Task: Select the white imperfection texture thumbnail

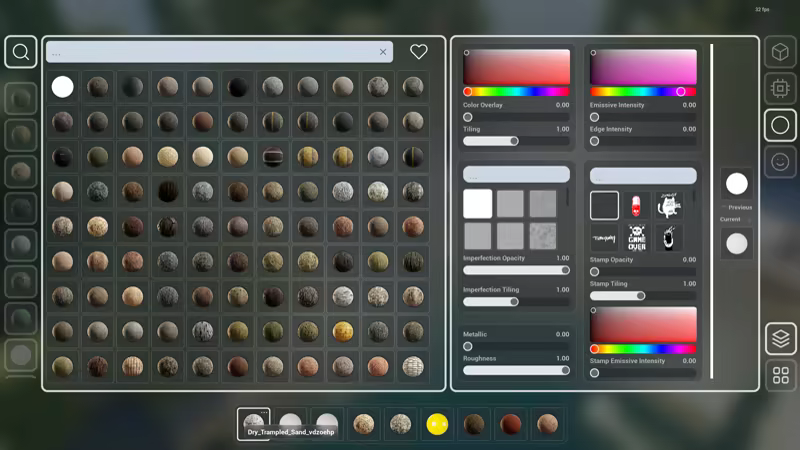Action: point(478,204)
